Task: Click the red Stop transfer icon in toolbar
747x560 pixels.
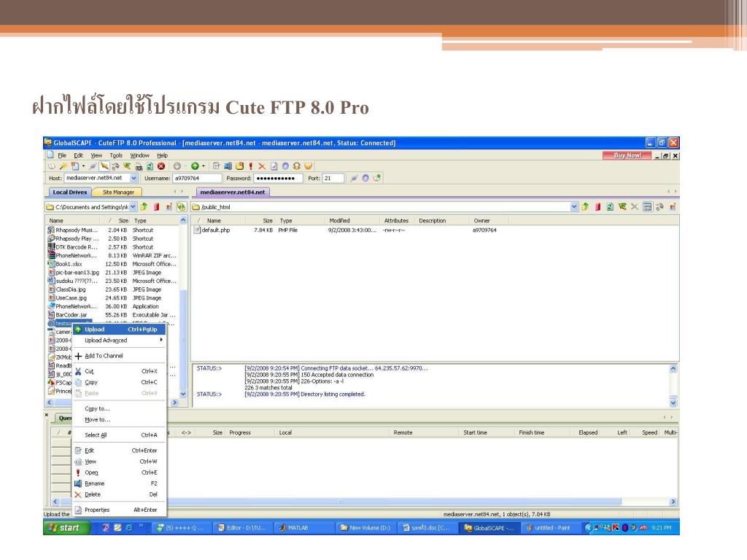Action: point(161,166)
